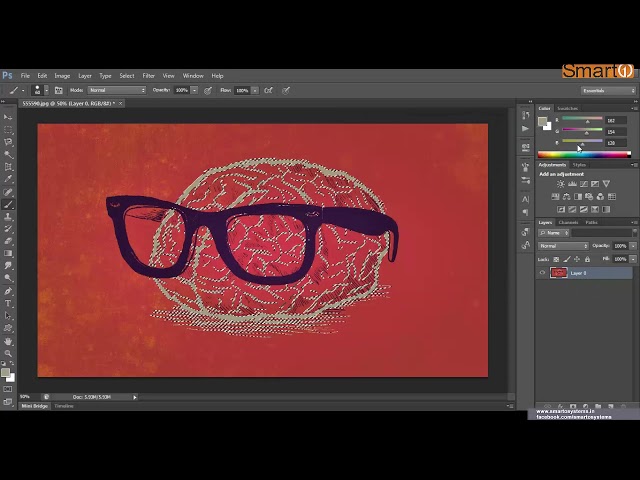The image size is (640, 480).
Task: Open the brush preset picker arrow
Action: click(47, 90)
